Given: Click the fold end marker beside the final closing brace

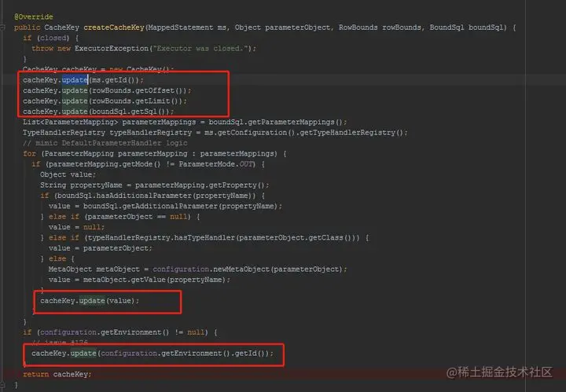Looking at the screenshot, I should (x=2, y=385).
